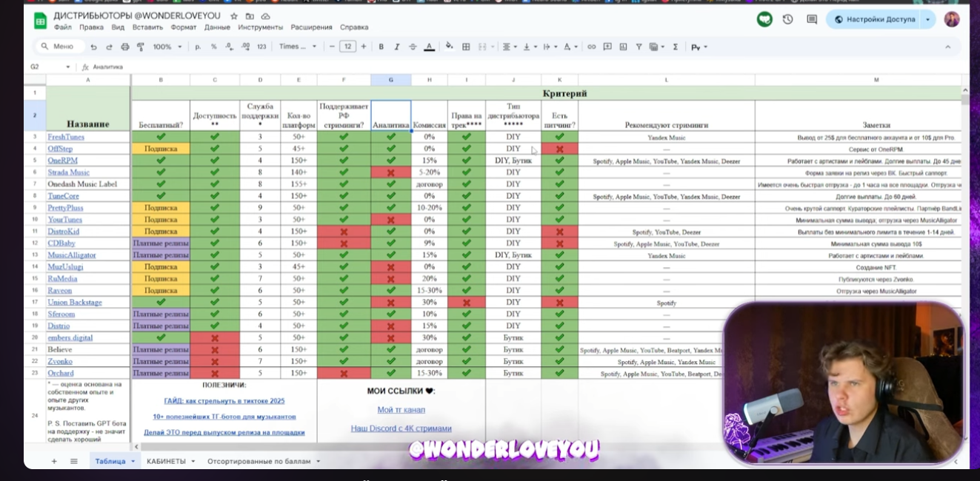The image size is (980, 481).
Task: Click the font size field 12
Action: (x=347, y=47)
